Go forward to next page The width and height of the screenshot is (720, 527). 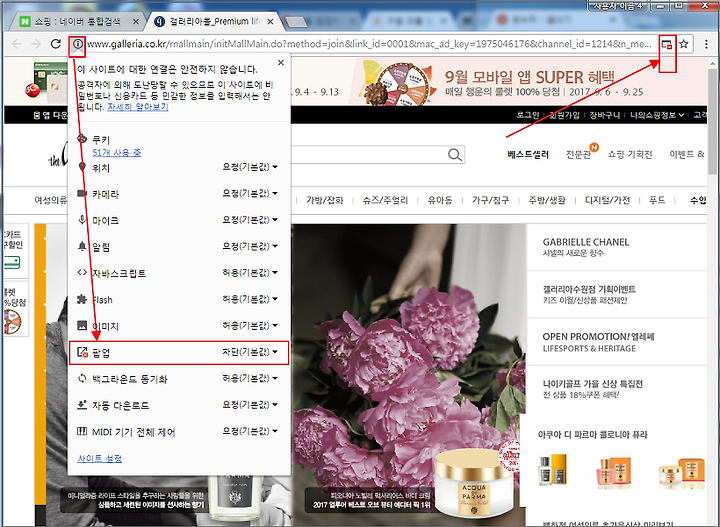[36, 44]
